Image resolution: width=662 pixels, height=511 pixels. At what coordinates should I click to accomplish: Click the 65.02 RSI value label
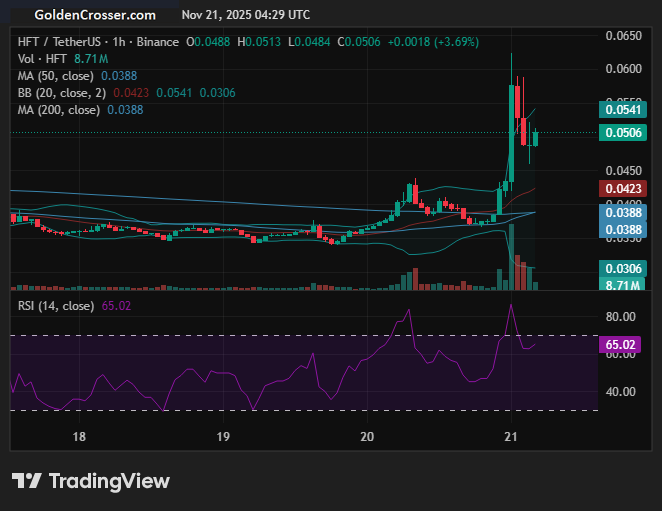click(x=620, y=345)
